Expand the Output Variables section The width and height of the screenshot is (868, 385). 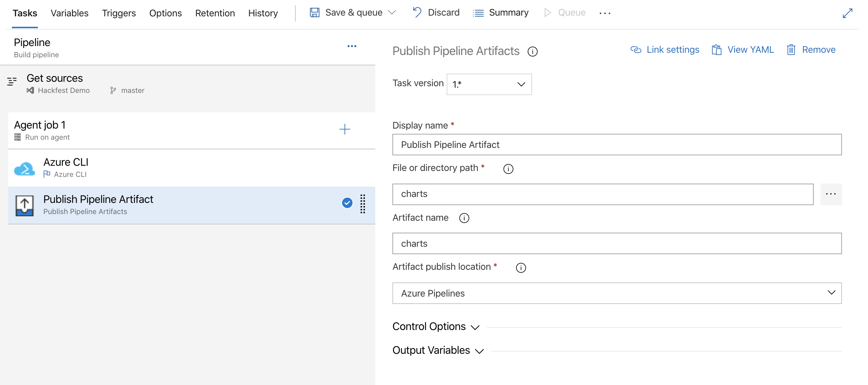tap(438, 350)
